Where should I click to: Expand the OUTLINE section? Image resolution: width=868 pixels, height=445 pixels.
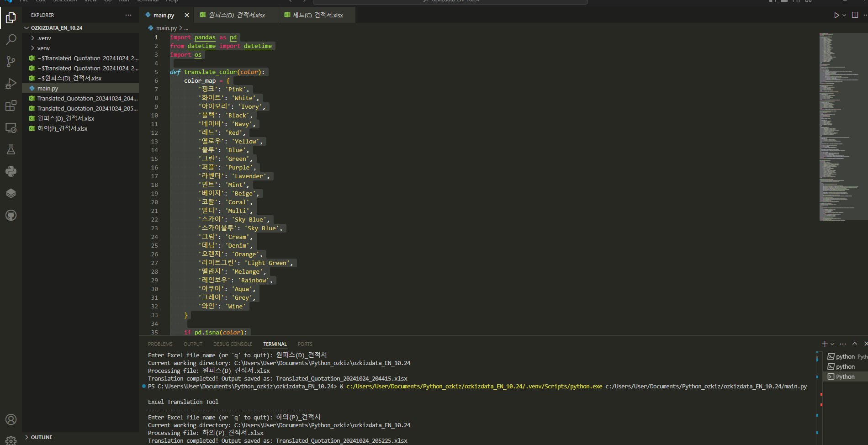(80, 437)
